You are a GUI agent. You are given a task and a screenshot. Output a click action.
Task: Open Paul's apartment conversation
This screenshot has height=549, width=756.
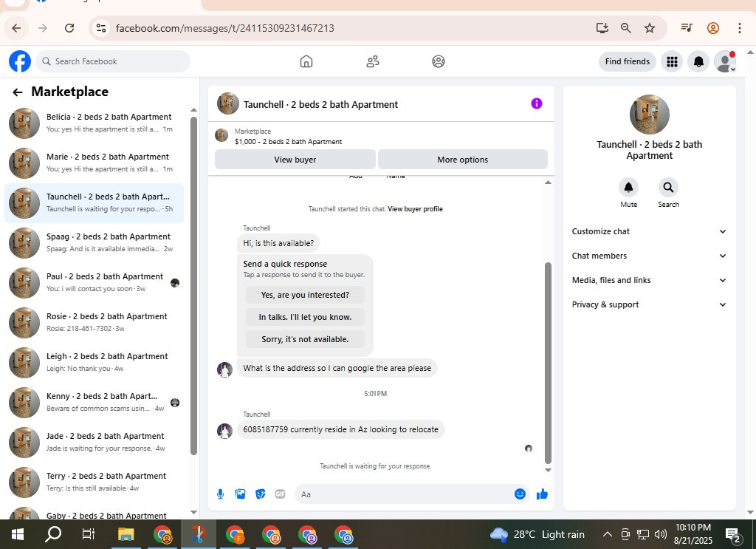[x=94, y=283]
